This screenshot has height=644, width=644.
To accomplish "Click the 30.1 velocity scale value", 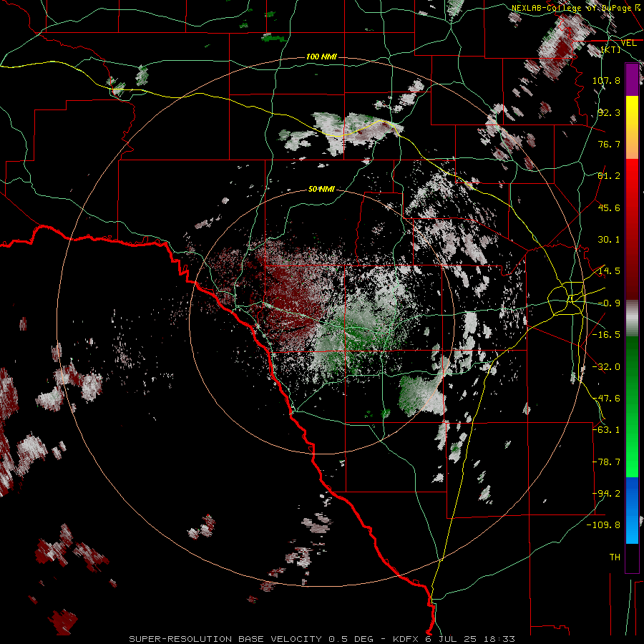I will point(609,240).
